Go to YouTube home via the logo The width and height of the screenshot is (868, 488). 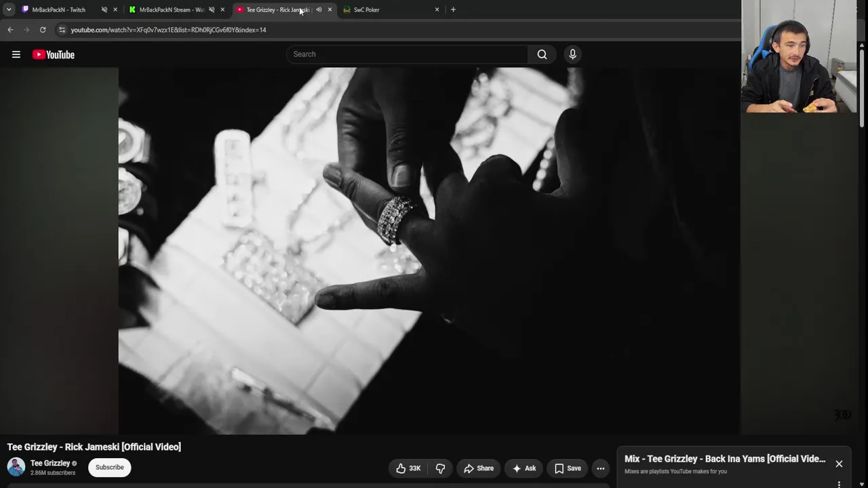click(x=54, y=54)
